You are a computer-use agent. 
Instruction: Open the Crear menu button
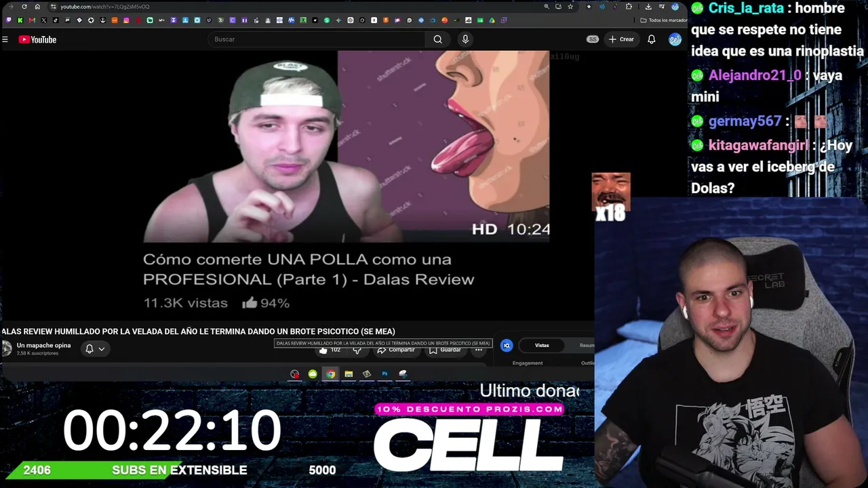621,39
